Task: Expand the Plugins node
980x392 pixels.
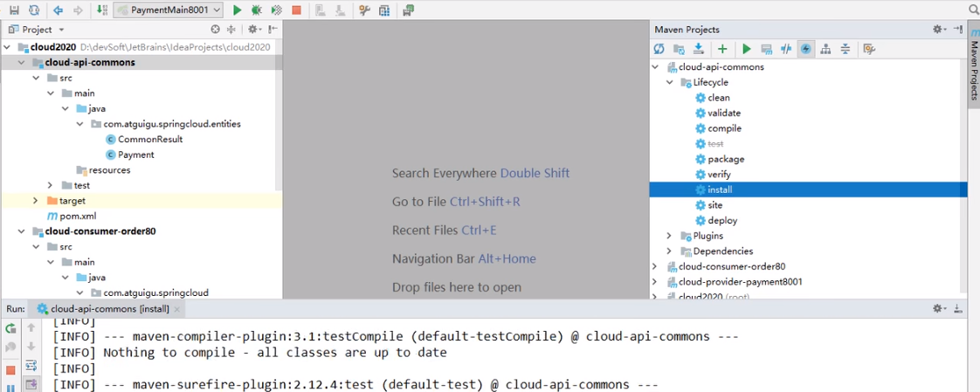Action: click(669, 236)
